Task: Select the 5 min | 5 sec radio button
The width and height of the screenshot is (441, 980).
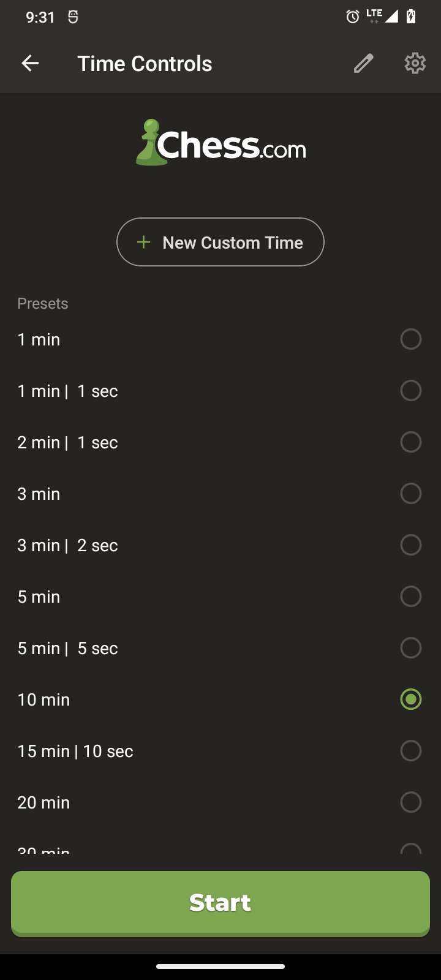Action: click(410, 647)
